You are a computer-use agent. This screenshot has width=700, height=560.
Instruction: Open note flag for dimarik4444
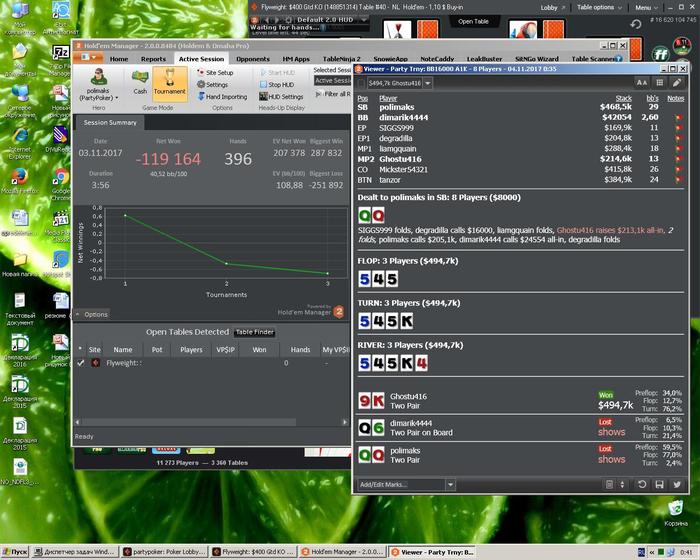pyautogui.click(x=679, y=117)
